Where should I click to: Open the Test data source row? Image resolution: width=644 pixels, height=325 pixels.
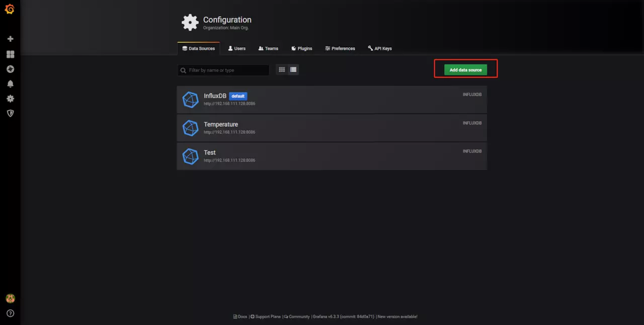(332, 156)
